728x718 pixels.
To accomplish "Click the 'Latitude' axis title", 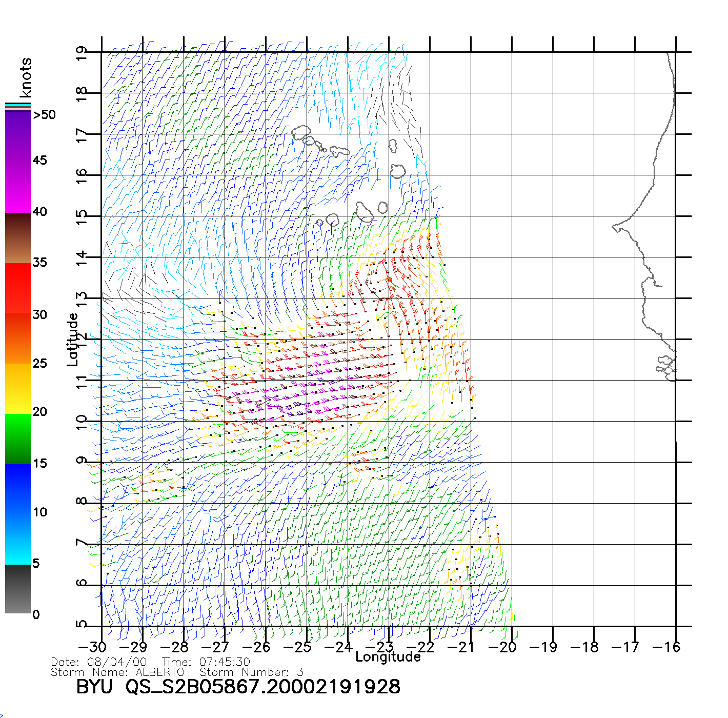I will (73, 340).
